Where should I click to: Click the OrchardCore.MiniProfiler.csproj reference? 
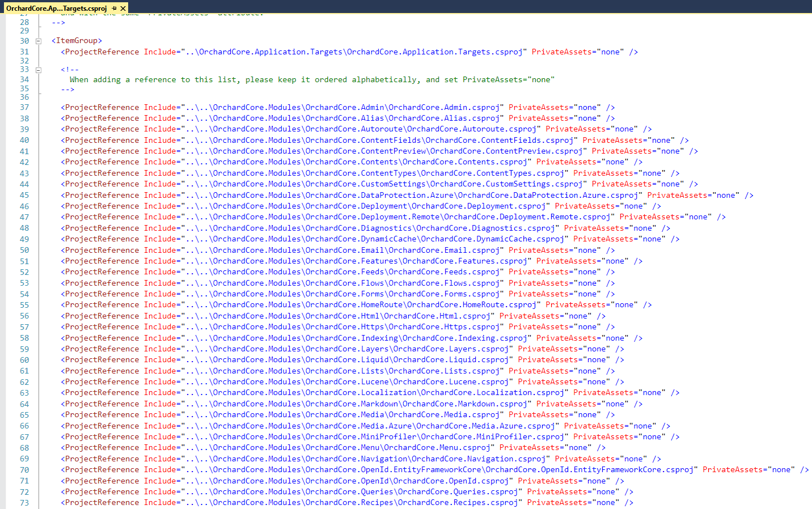370,437
